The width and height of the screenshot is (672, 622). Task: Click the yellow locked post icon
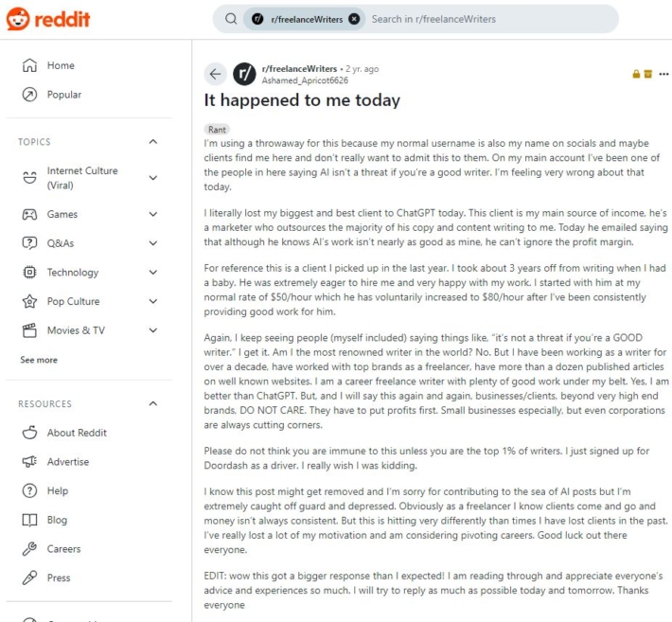click(x=636, y=74)
